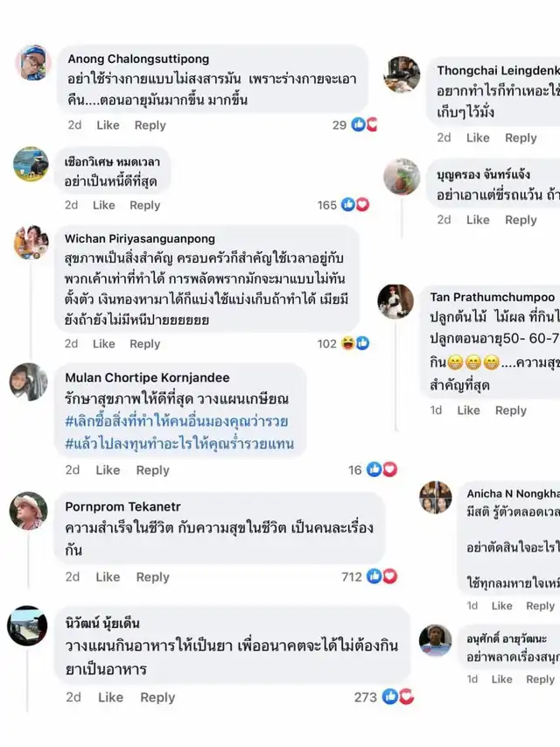Reply to Mulan Chortipe Kornjandee's comment
Image resolution: width=560 pixels, height=747 pixels.
[152, 470]
